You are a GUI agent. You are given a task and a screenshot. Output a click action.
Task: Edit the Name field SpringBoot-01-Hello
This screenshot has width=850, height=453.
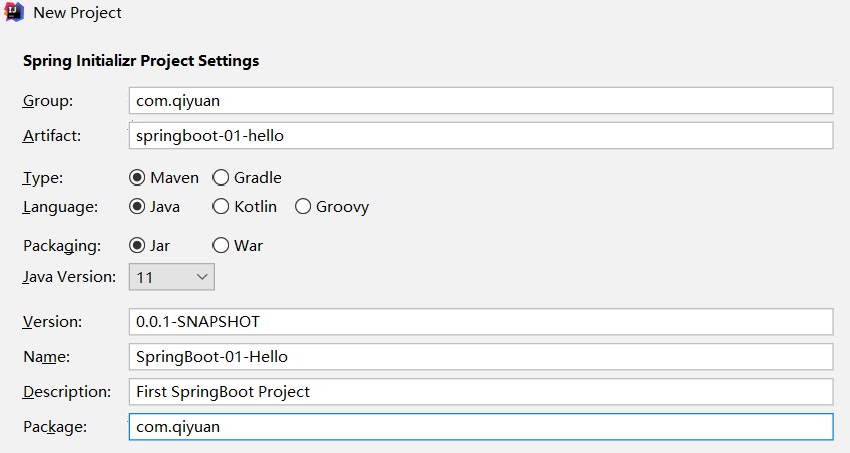coord(480,356)
